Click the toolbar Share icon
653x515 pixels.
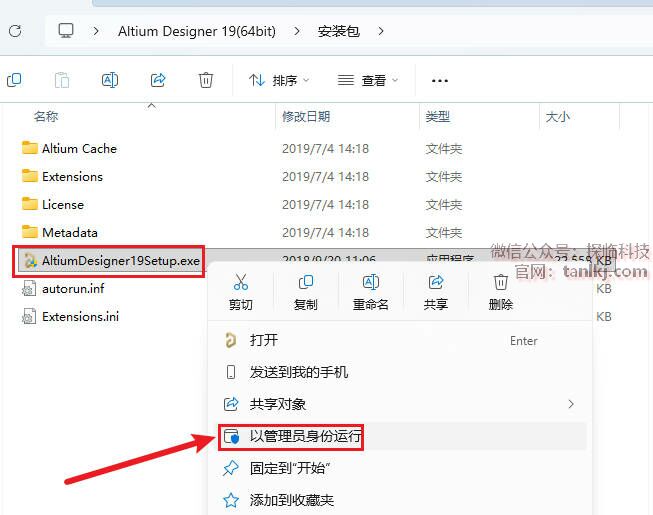click(158, 80)
